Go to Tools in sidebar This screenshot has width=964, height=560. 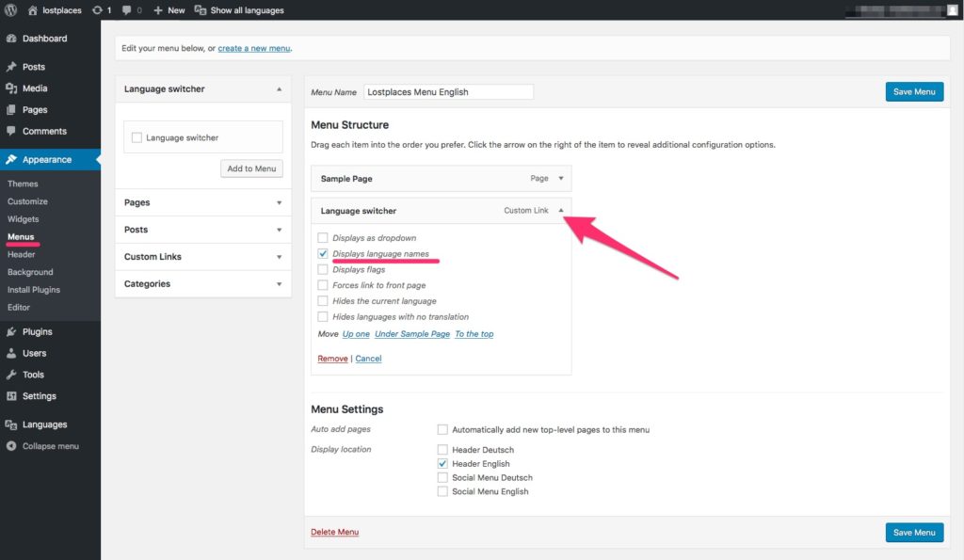33,375
